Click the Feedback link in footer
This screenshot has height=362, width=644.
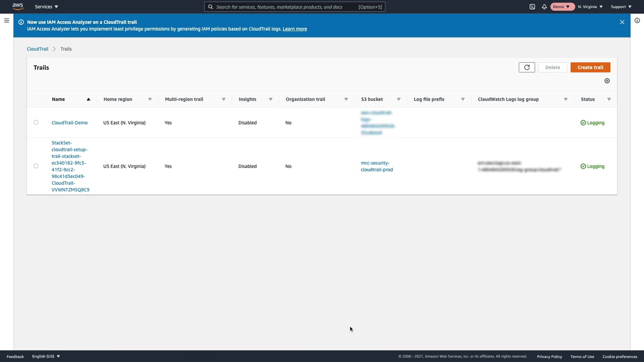tap(15, 356)
